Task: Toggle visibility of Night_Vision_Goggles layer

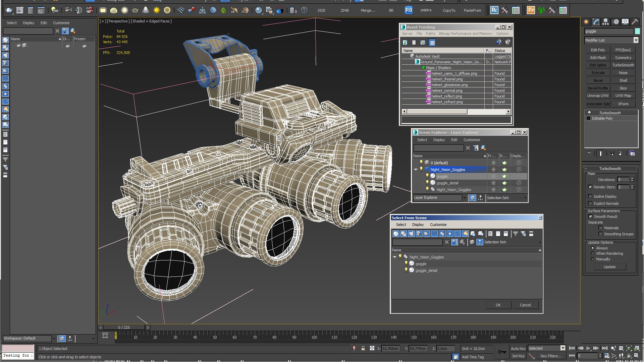Action: 421,169
